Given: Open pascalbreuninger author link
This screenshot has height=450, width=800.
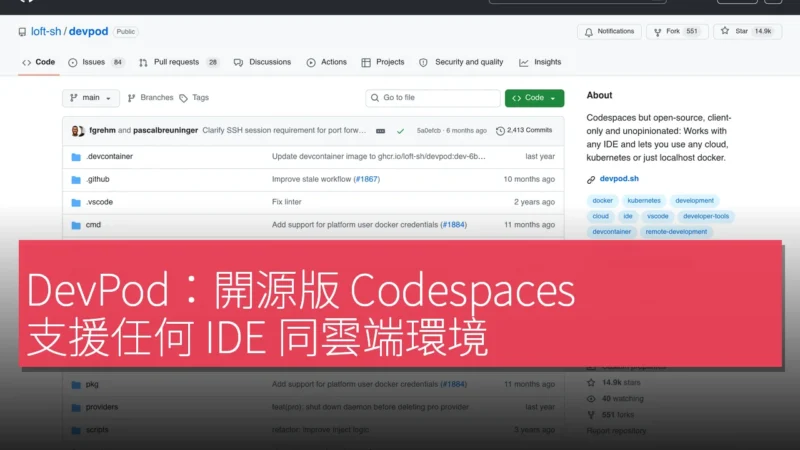Looking at the screenshot, I should point(165,131).
